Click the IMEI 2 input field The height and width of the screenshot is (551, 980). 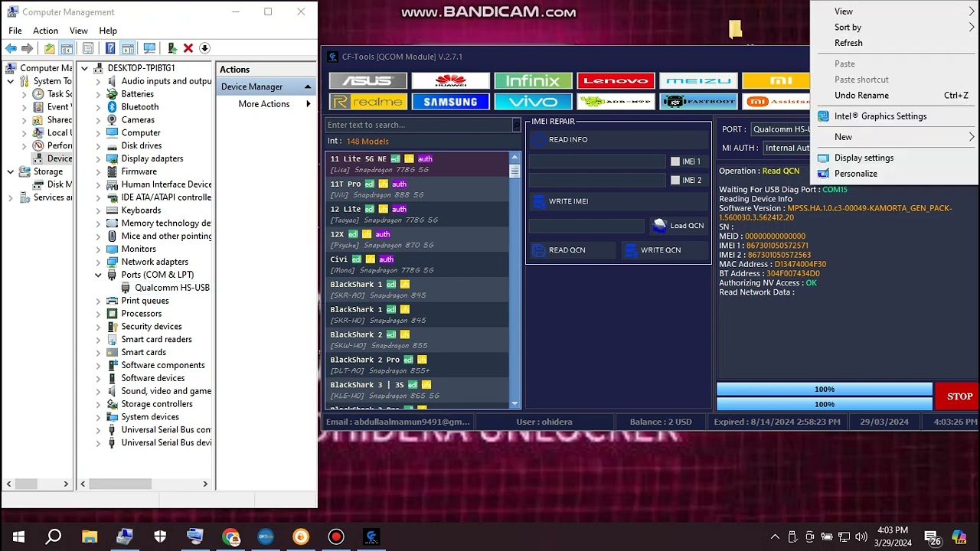pos(597,180)
